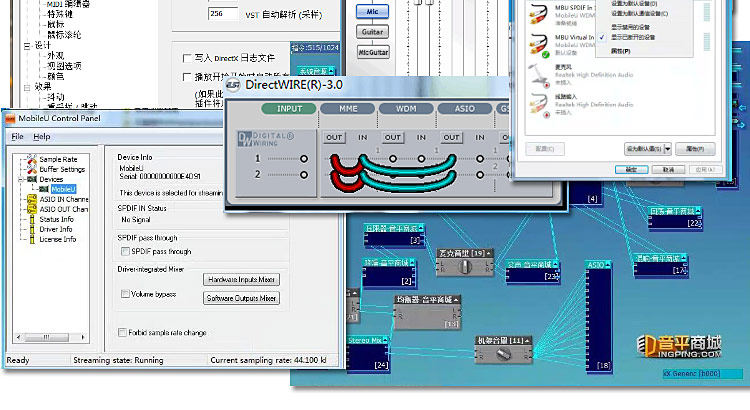
Task: Toggle WDM OUT button in DirectWIRE
Action: tap(393, 137)
